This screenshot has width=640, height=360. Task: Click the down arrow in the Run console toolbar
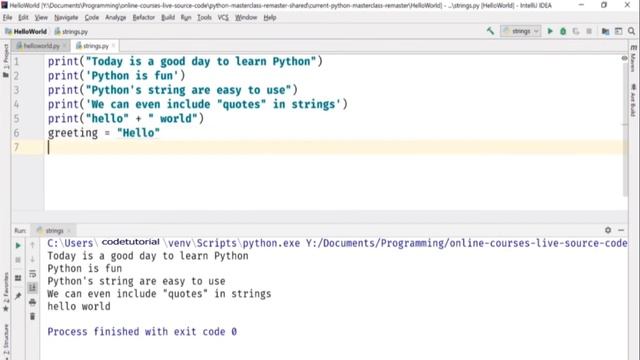tap(32, 259)
